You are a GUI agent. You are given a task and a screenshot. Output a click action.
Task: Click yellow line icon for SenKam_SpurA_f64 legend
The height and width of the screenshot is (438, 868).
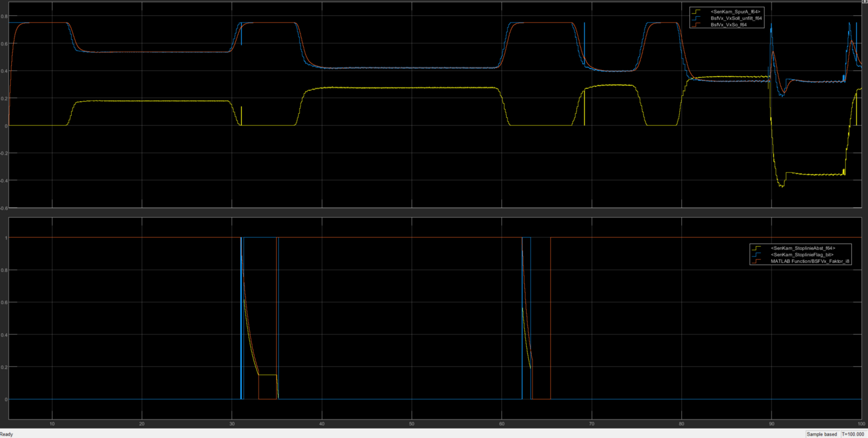tap(697, 11)
